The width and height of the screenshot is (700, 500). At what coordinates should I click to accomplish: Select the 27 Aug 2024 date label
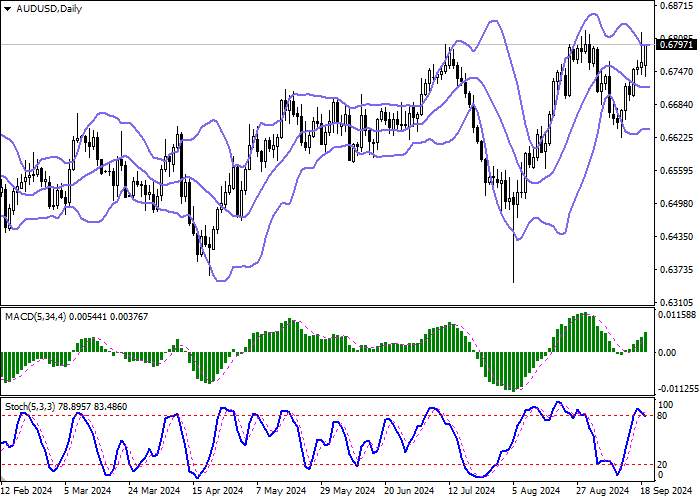(602, 491)
